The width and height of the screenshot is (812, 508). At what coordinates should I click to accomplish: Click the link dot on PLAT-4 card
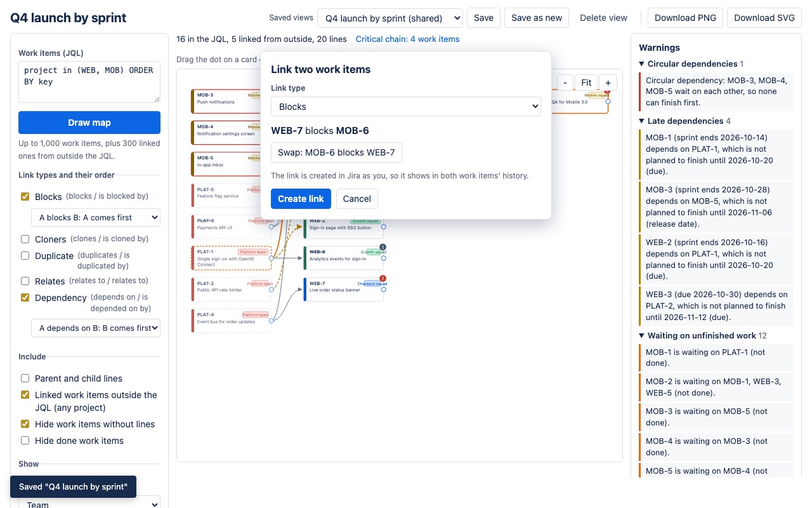tap(272, 320)
